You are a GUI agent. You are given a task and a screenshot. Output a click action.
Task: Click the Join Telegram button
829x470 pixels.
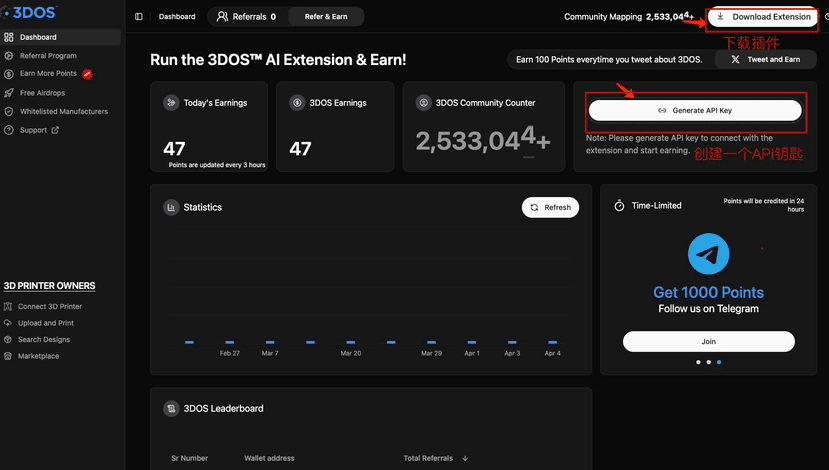tap(708, 342)
